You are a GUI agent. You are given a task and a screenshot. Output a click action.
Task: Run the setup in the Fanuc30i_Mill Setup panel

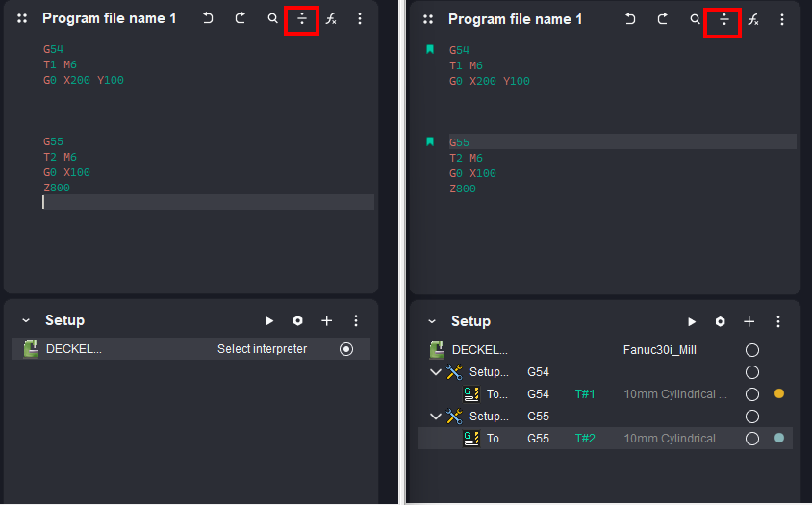[692, 321]
